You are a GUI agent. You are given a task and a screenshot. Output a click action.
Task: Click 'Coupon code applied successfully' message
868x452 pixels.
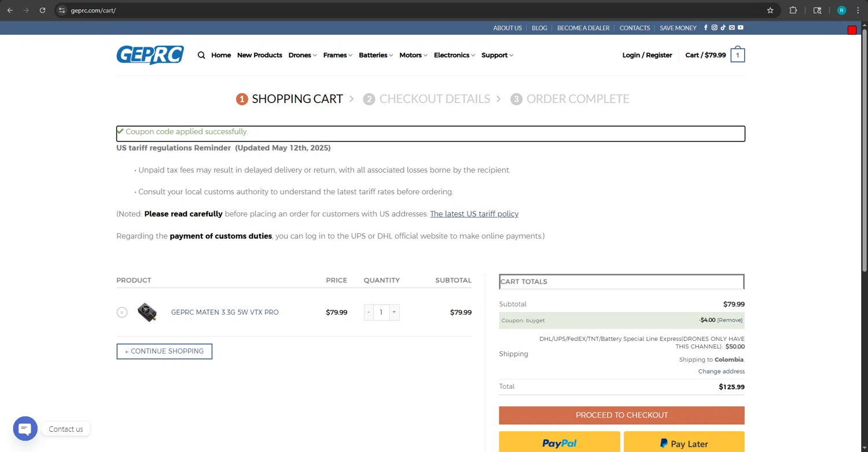pyautogui.click(x=186, y=132)
